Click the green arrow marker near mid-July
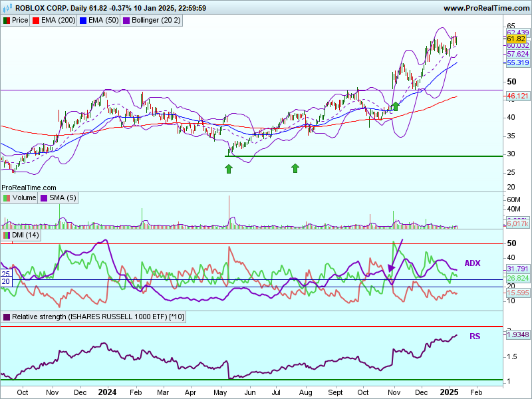Screen dimensions: 532x399 [x=295, y=168]
